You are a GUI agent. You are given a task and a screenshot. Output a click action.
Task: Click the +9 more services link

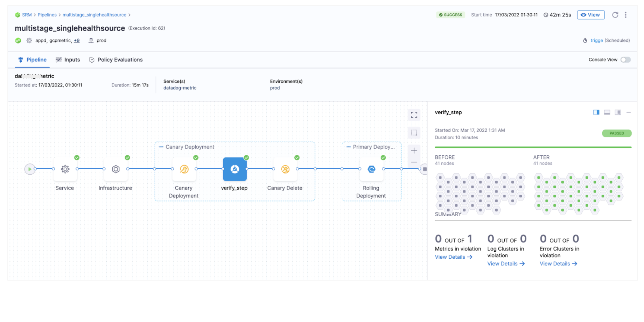[x=77, y=41]
